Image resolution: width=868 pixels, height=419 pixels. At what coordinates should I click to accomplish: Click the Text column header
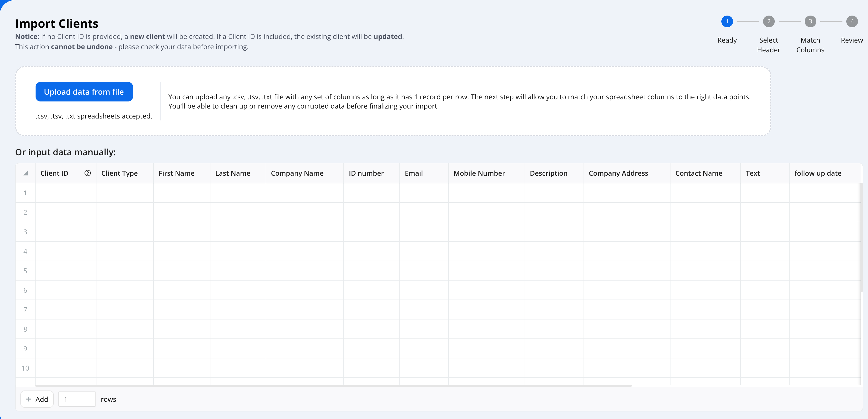[765, 173]
